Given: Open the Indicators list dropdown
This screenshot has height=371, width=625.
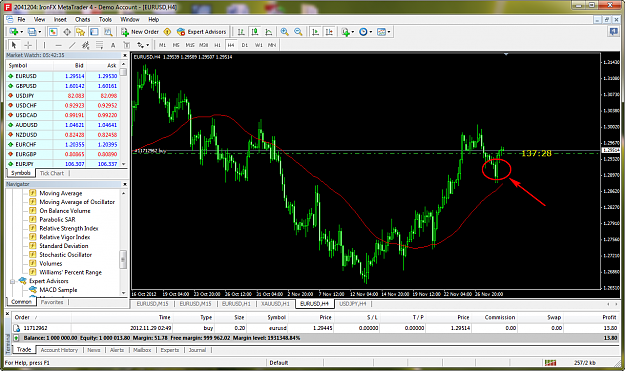Looking at the screenshot, I should (347, 32).
